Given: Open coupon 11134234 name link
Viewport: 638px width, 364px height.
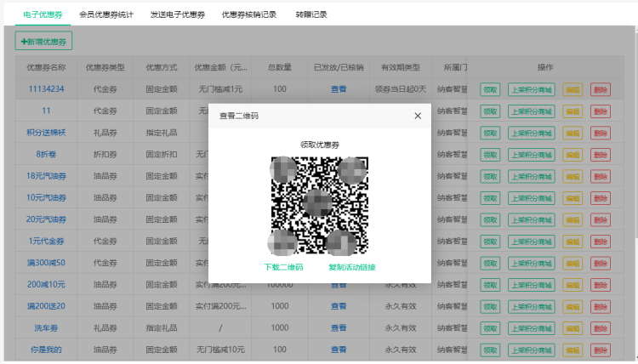Looking at the screenshot, I should tap(46, 89).
